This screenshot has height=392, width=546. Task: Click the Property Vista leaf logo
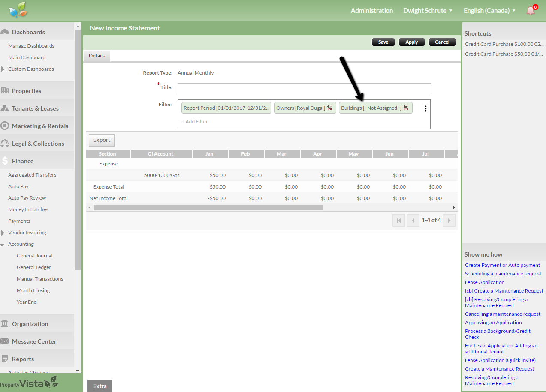click(x=18, y=10)
